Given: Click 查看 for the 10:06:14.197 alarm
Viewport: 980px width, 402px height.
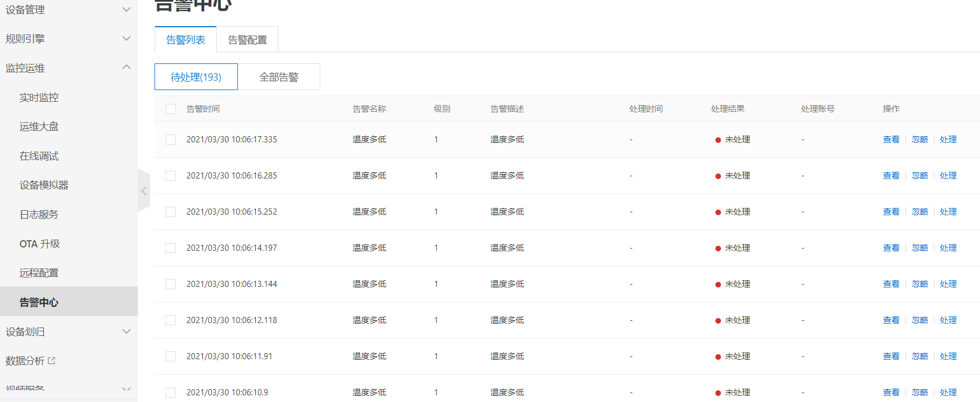Looking at the screenshot, I should [891, 248].
